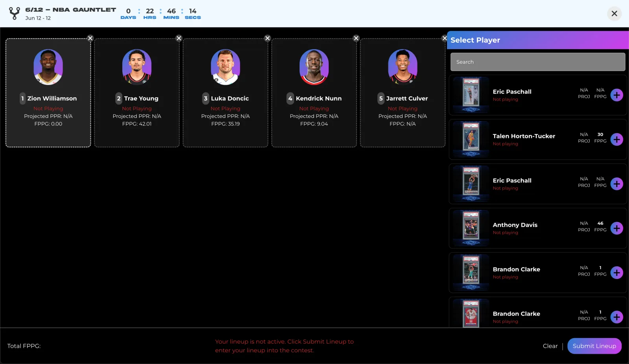Click the "FPPG: 35.19" value
Screen dimensions: 629x364
[x=226, y=124]
